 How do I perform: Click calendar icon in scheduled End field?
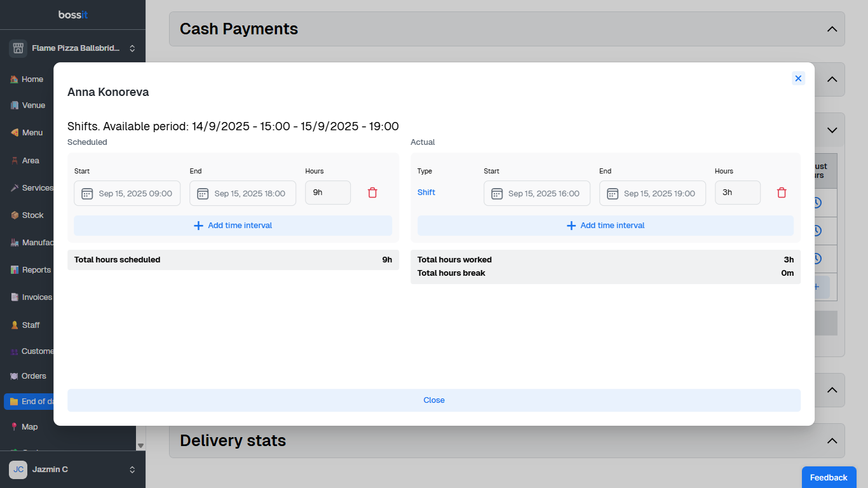(x=203, y=193)
